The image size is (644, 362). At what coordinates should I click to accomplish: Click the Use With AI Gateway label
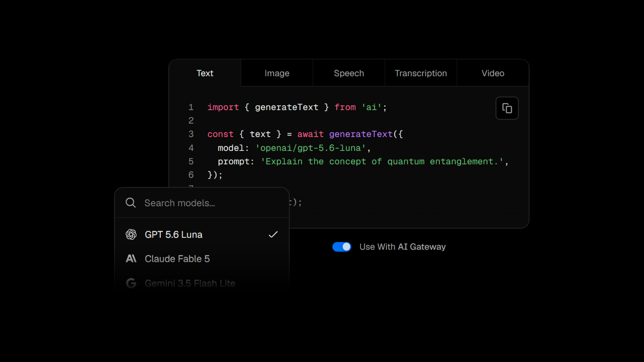pos(402,247)
